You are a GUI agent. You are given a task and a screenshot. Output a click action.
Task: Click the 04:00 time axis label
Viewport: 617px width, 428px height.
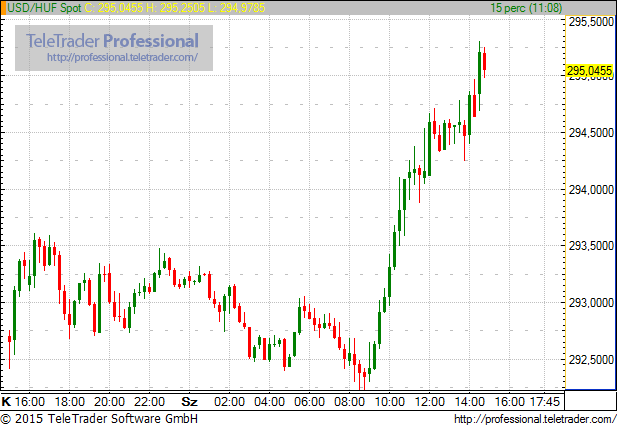click(270, 402)
